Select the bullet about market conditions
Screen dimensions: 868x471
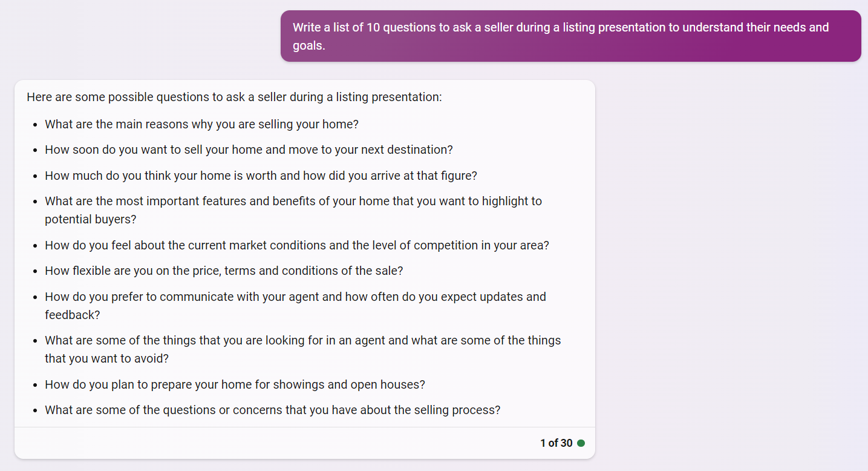pos(296,245)
